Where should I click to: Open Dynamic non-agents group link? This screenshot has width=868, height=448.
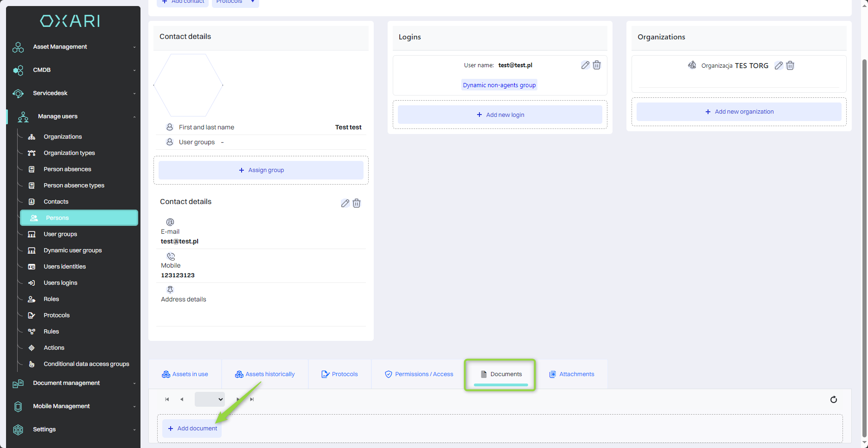[x=499, y=85]
